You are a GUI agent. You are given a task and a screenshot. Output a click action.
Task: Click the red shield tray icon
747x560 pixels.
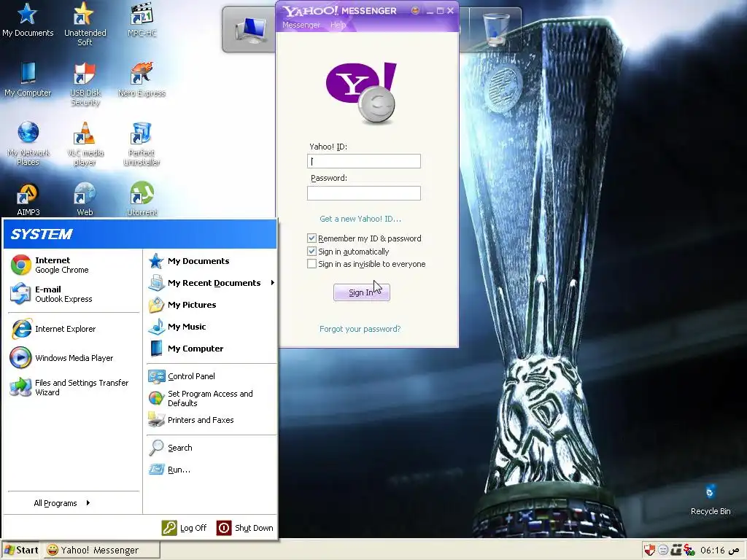pos(649,550)
